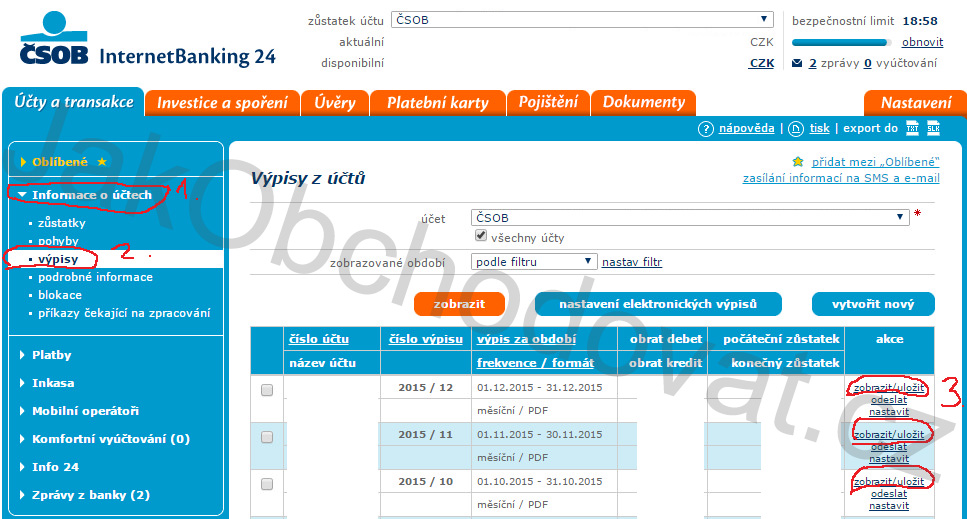
Task: Sort by frekvence / formát header
Action: [535, 363]
